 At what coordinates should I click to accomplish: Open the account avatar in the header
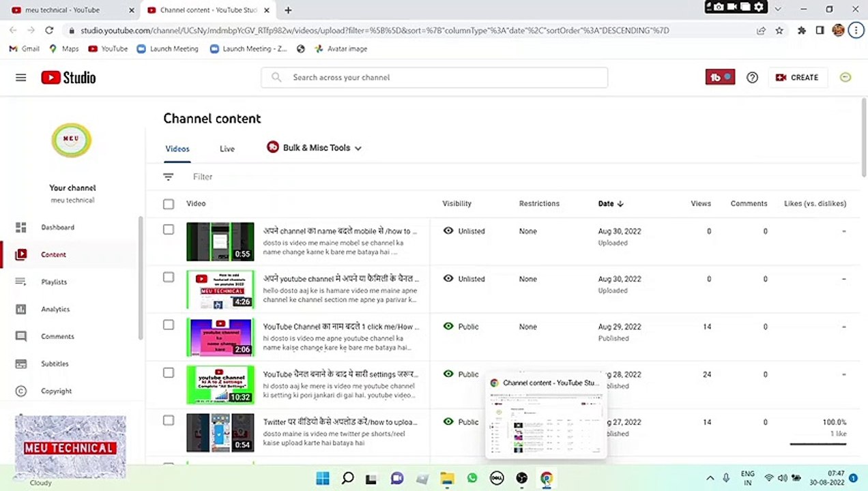[845, 78]
